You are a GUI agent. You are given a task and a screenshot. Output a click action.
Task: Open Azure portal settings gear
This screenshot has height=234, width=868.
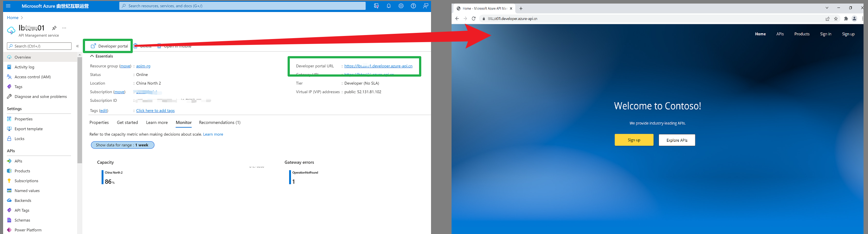(x=401, y=6)
